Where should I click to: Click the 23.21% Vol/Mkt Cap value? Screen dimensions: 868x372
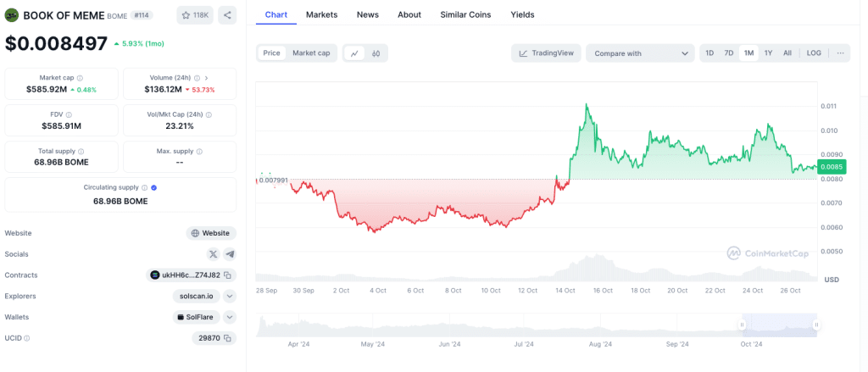(x=180, y=125)
